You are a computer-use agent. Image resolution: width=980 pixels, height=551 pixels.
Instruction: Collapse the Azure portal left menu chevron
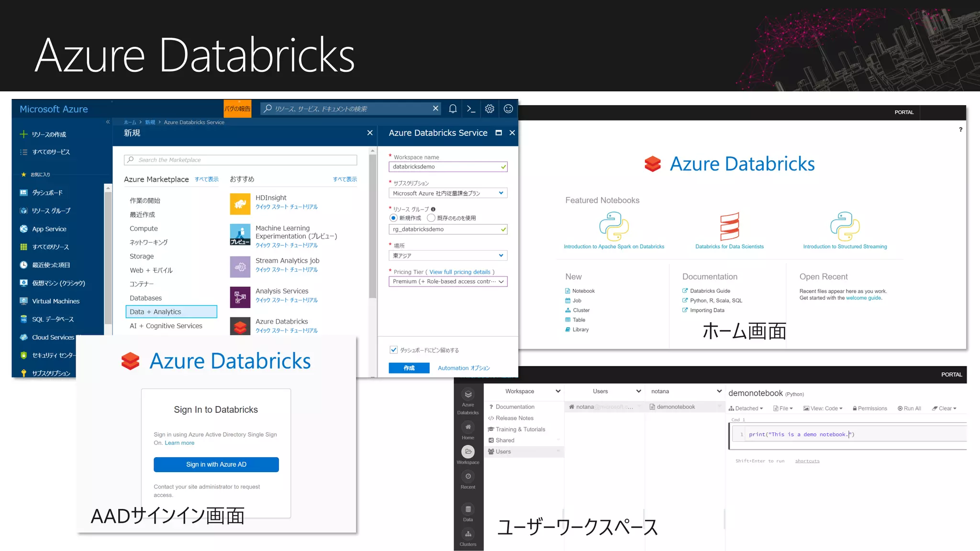[x=108, y=122]
